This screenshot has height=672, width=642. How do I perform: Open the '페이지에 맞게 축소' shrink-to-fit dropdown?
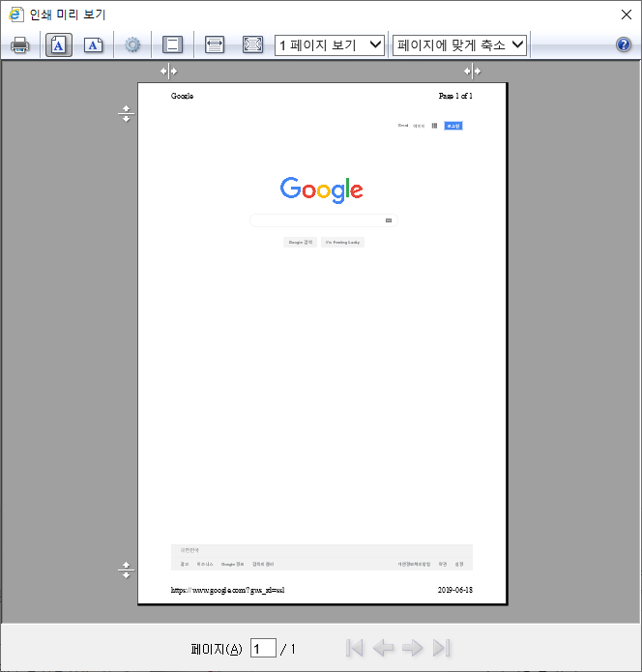(x=459, y=45)
